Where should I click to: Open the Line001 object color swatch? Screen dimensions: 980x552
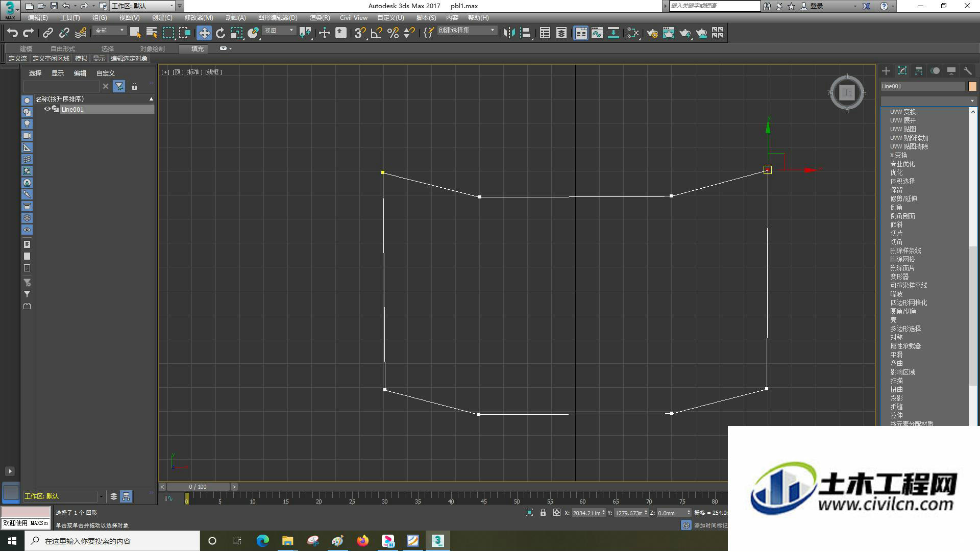coord(972,86)
